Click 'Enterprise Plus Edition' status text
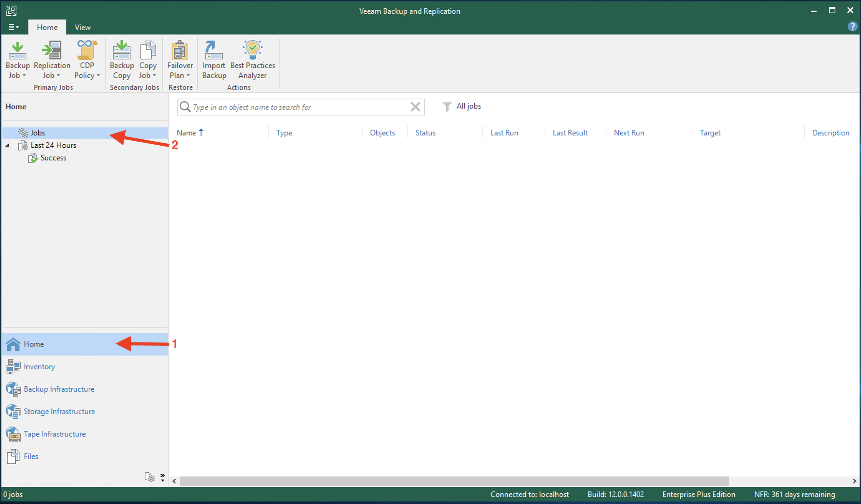The image size is (861, 504). (699, 494)
